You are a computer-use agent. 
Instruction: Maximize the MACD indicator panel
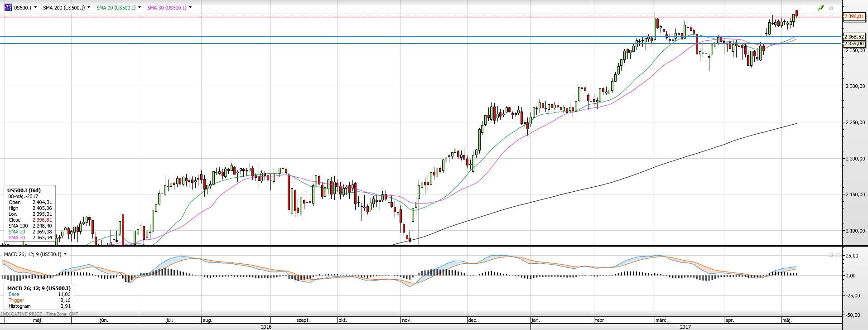coord(831,255)
